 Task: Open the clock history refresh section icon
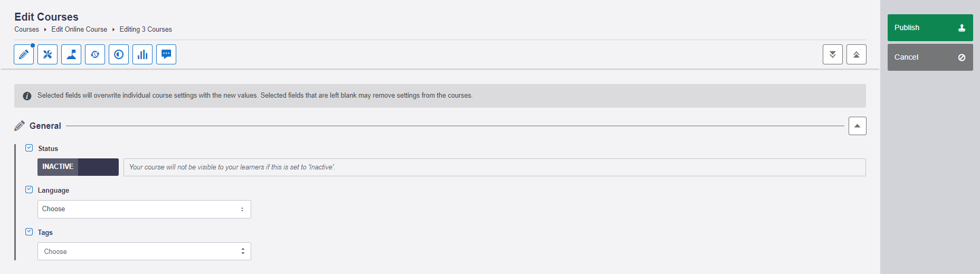point(95,54)
